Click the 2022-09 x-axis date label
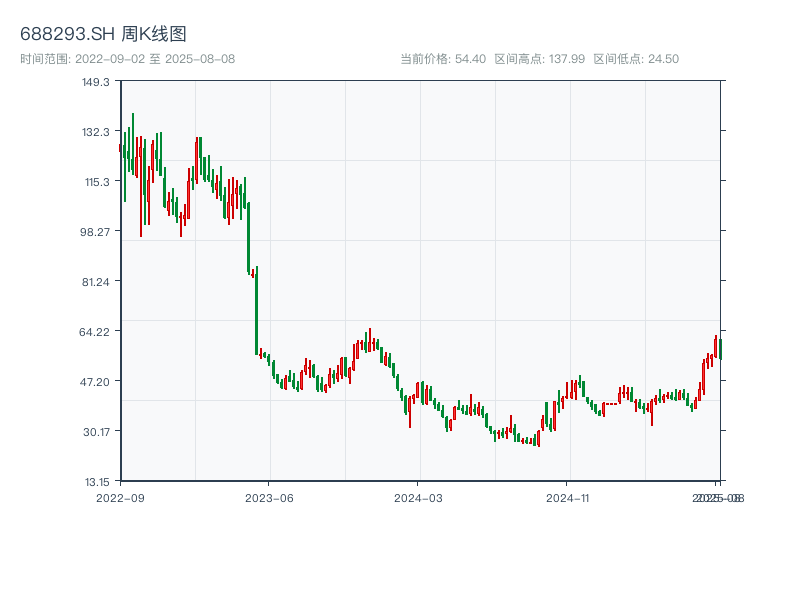This screenshot has height=600, width=800. click(x=120, y=497)
